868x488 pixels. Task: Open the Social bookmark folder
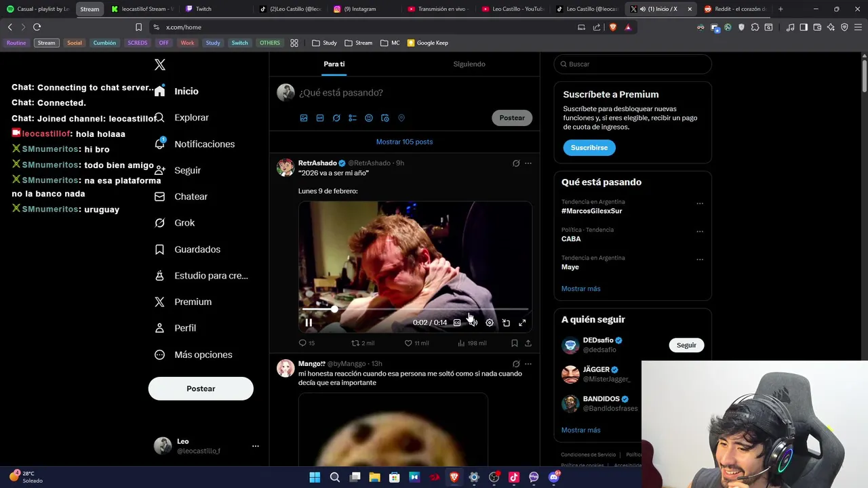coord(75,43)
